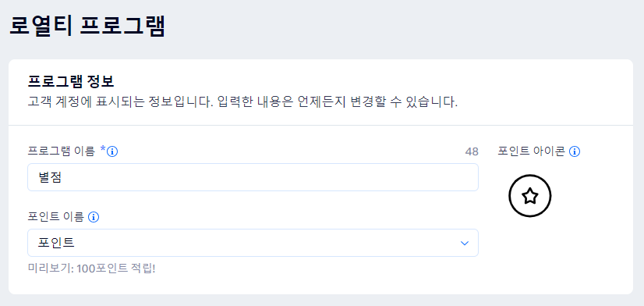Click the 프로그램 정보 section heading
The height and width of the screenshot is (306, 644).
click(x=71, y=82)
